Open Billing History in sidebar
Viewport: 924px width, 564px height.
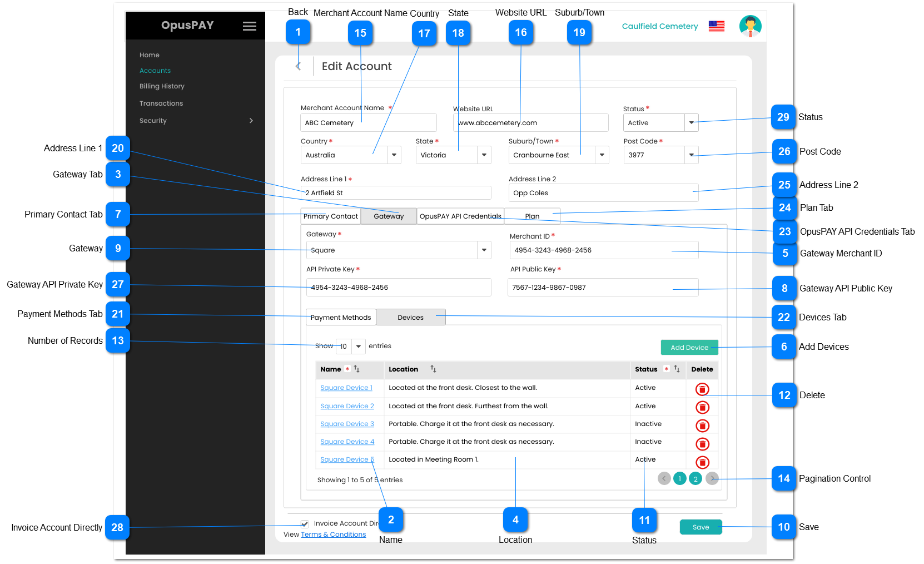[162, 86]
